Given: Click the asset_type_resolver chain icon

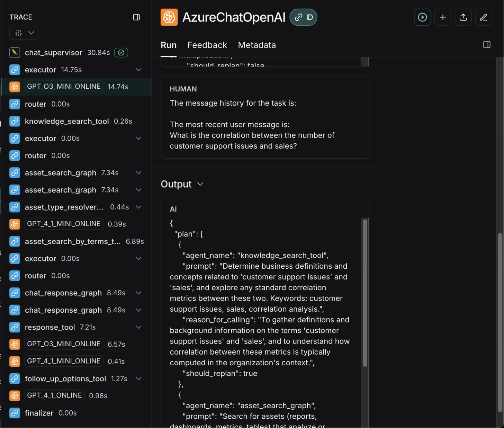Looking at the screenshot, I should 15,207.
